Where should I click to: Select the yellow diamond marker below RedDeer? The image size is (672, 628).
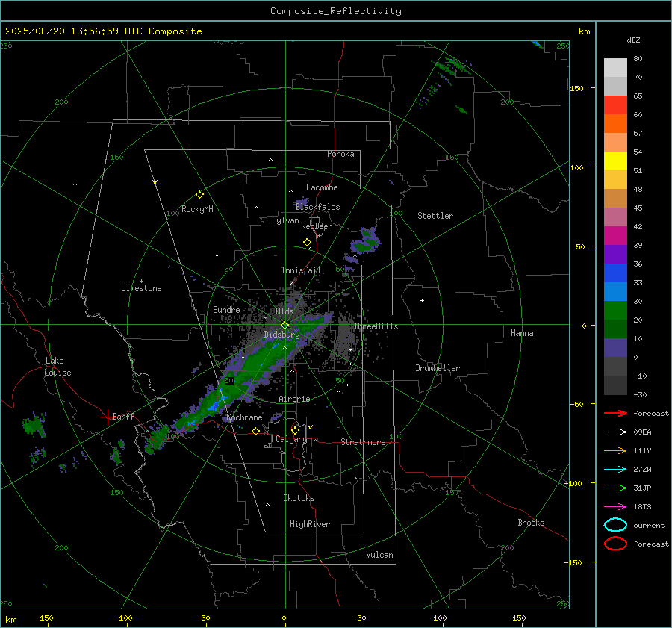(x=307, y=243)
